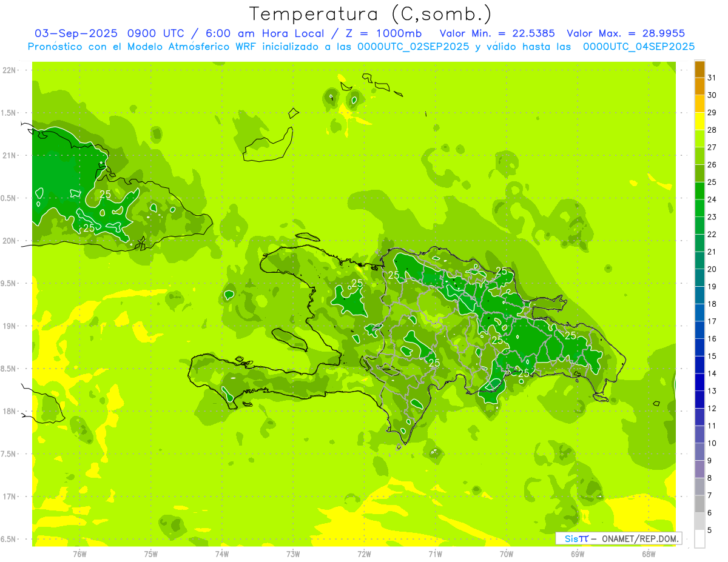Viewport: 728px width, 562px height.
Task: Click the "0000UTC_04SEP2025" valid-until time
Action: [x=639, y=47]
